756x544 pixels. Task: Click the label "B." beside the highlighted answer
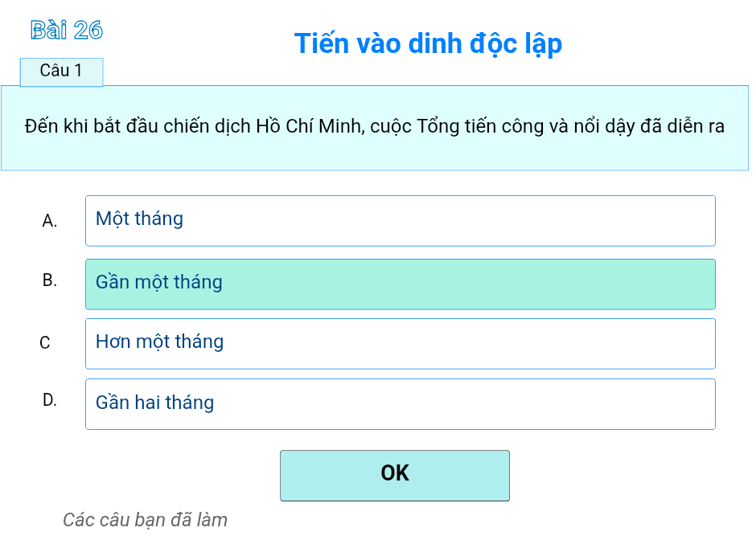(x=50, y=280)
